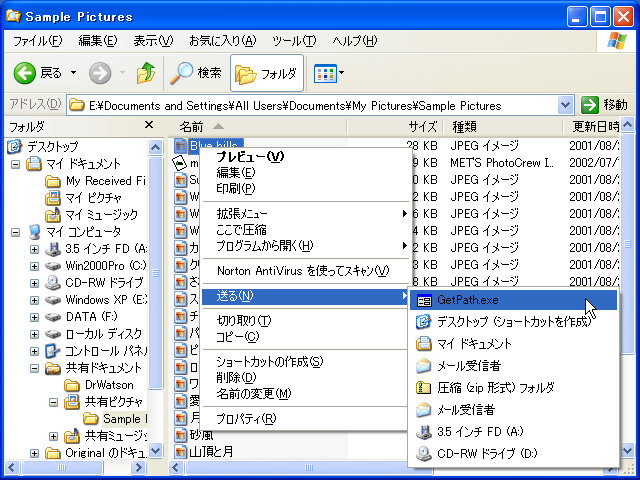Viewport: 640px width, 480px height.
Task: Click 送る(N) Send To entry
Action: click(306, 296)
